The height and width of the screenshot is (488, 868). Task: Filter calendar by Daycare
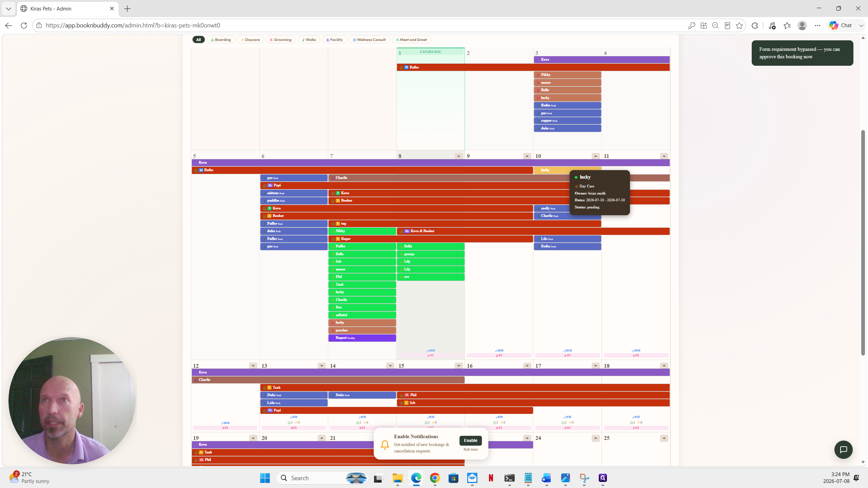coord(250,40)
